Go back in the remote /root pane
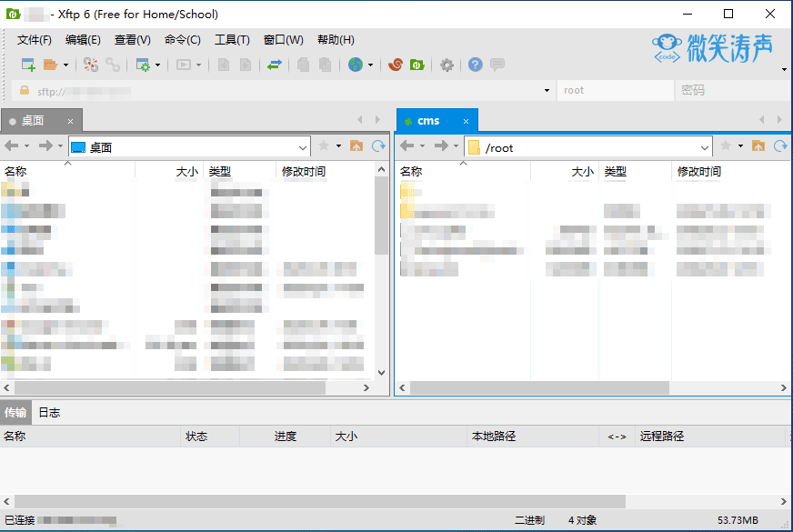The image size is (793, 532). coord(407,146)
